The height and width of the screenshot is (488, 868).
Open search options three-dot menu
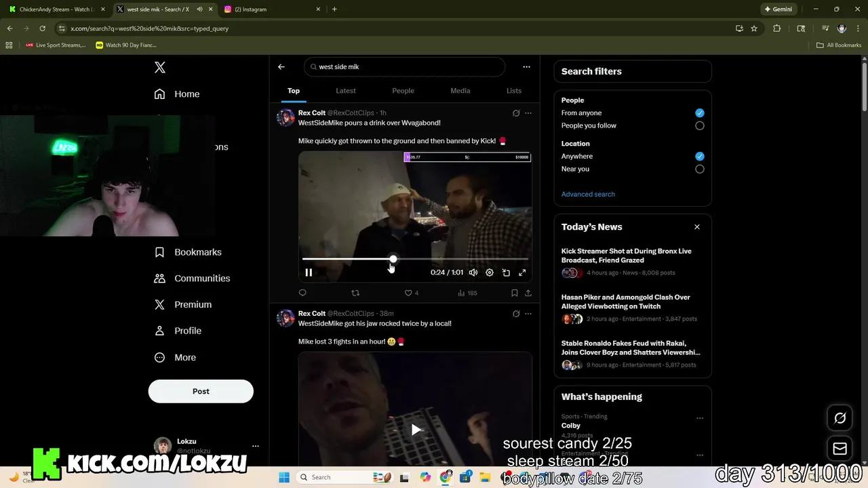point(526,67)
